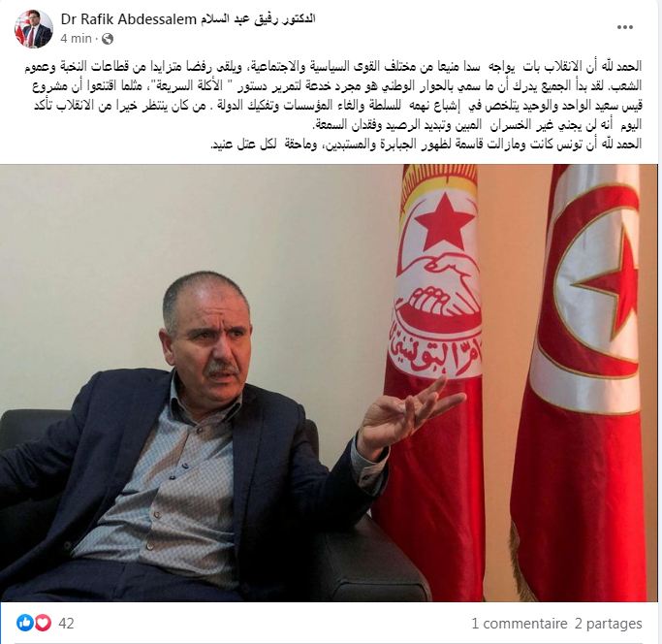Viewport: 662px width, 644px height.
Task: Open the "4 min" post timestamp
Action: [76, 39]
